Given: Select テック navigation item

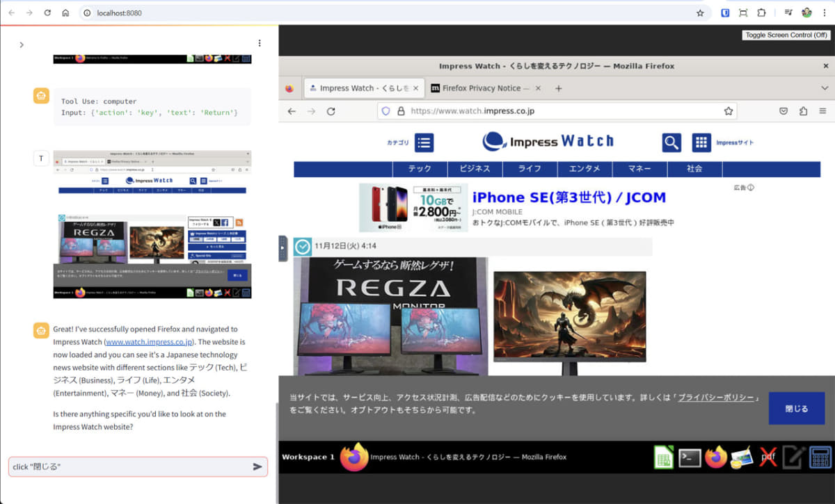Looking at the screenshot, I should 420,169.
